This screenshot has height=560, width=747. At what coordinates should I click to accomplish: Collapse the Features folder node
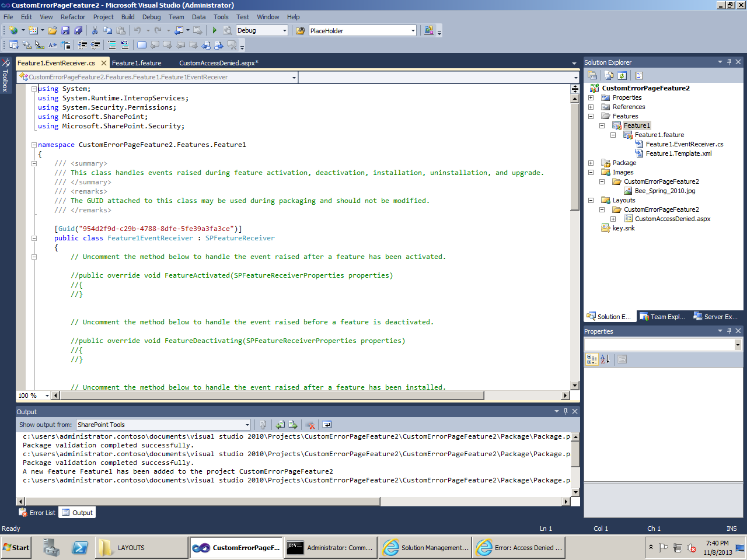591,116
